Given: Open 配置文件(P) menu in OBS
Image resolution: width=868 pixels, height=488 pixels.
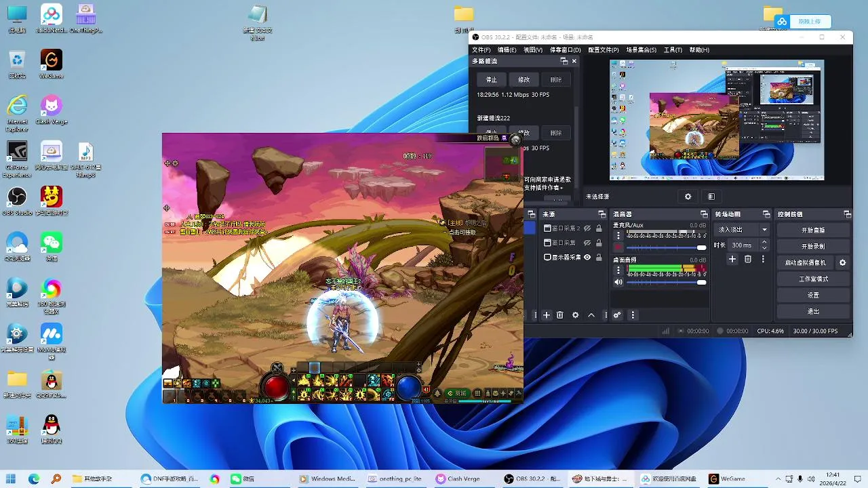Looking at the screenshot, I should point(603,50).
